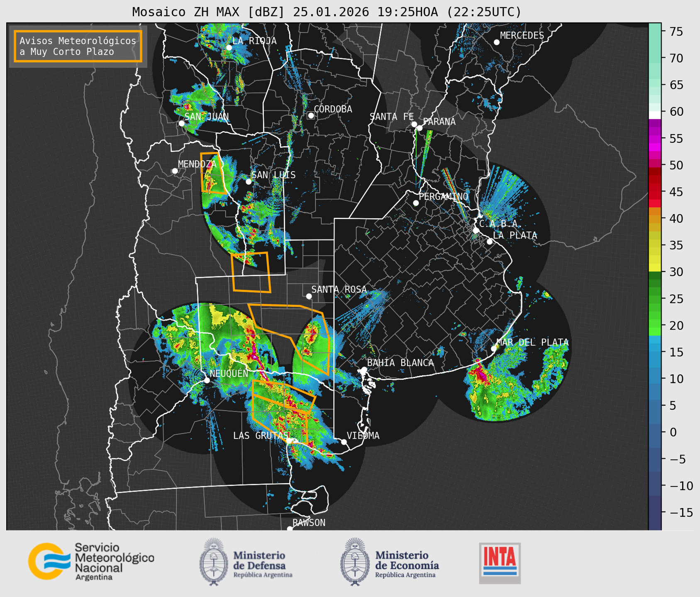Click the Ministerio de Defensa coat of arms
Viewport: 700px width, 597px height.
[x=214, y=562]
